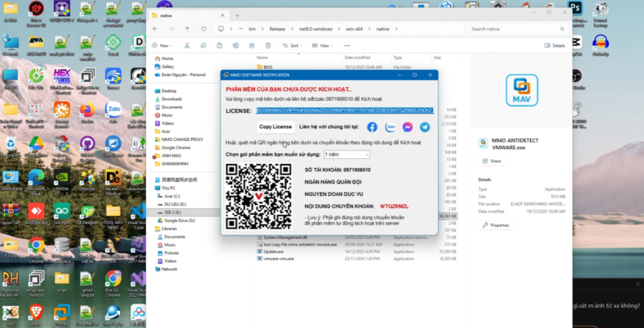The height and width of the screenshot is (328, 644).
Task: Open the Qt Designer desktop shortcut
Action: coord(87,214)
